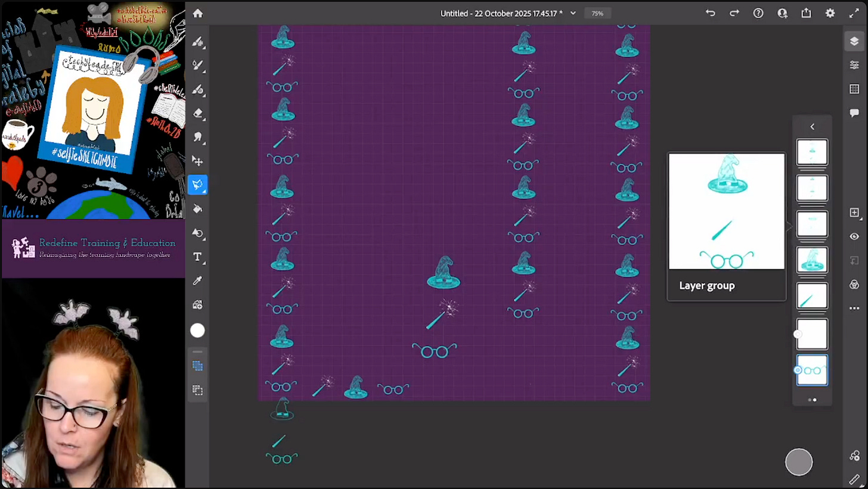Add a new layer
The width and height of the screenshot is (868, 489).
pos(854,212)
